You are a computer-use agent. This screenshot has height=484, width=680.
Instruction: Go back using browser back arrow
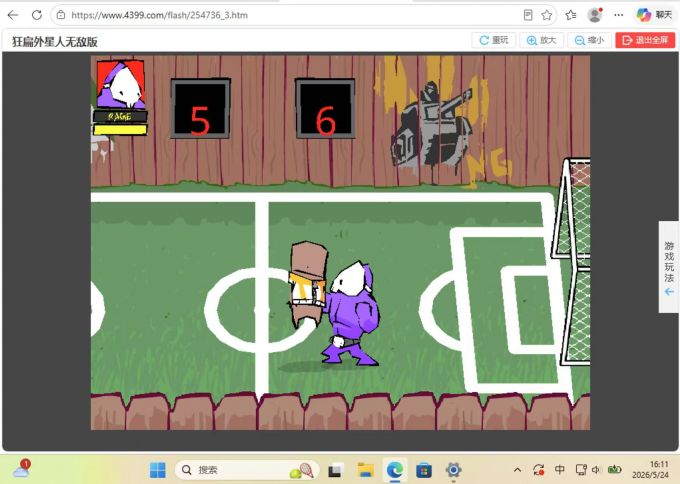pyautogui.click(x=13, y=15)
